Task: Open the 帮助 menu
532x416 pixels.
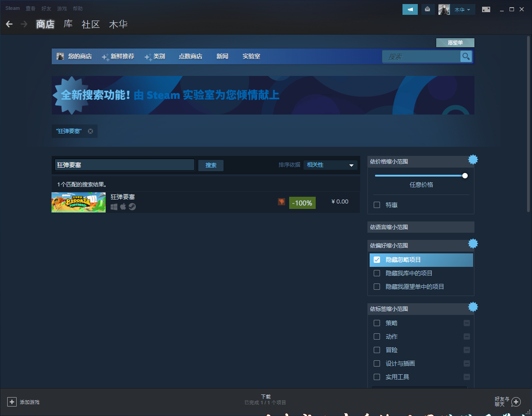Action: (x=78, y=9)
